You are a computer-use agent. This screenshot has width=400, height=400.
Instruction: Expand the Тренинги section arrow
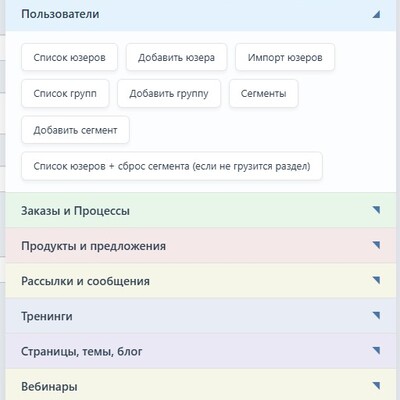376,315
